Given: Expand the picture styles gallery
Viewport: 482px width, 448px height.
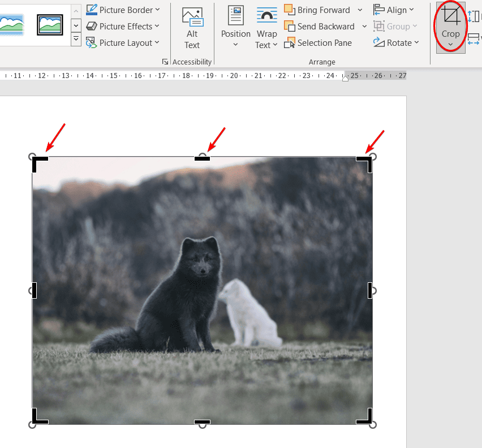Looking at the screenshot, I should [x=76, y=39].
